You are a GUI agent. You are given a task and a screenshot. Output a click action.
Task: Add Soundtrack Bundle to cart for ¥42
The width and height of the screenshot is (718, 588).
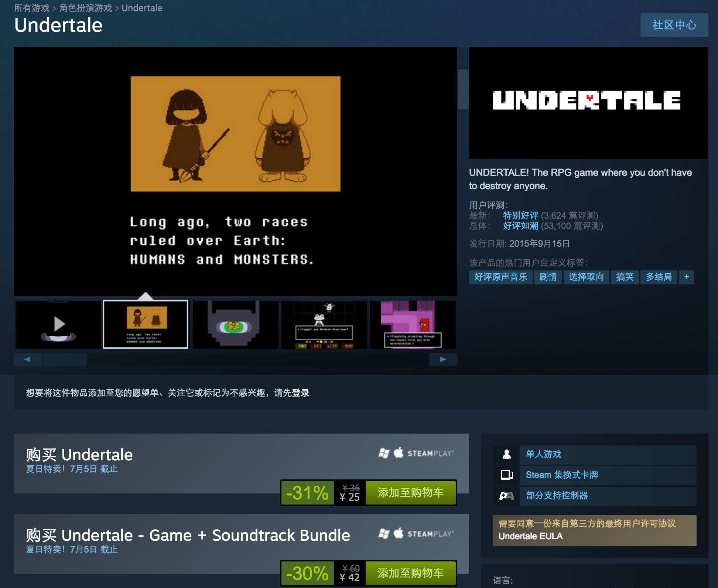coord(410,573)
